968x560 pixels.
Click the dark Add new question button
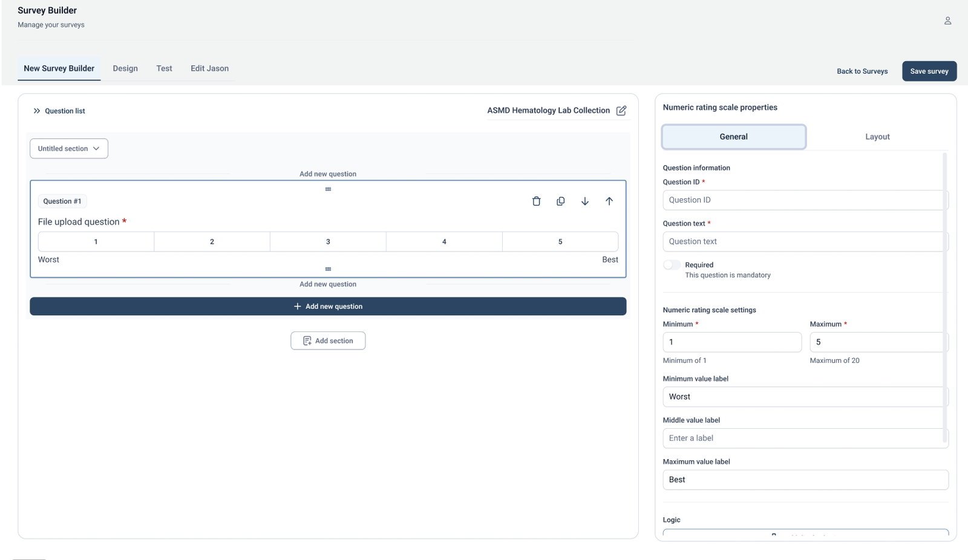328,307
